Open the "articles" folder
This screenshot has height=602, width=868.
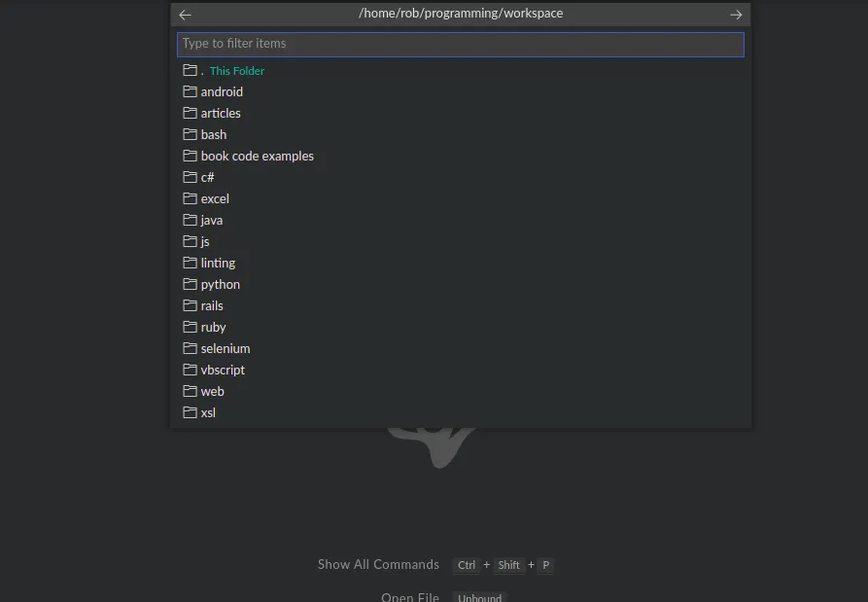[223, 113]
